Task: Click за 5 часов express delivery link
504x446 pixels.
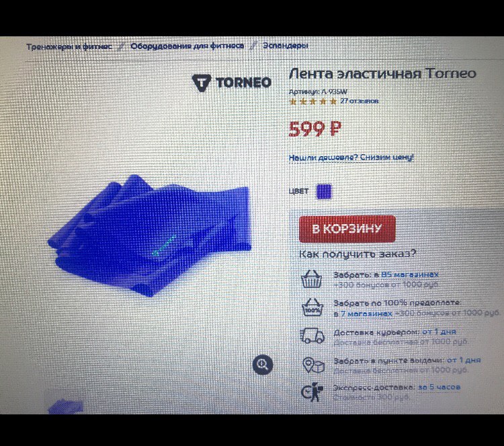Action: (x=439, y=387)
